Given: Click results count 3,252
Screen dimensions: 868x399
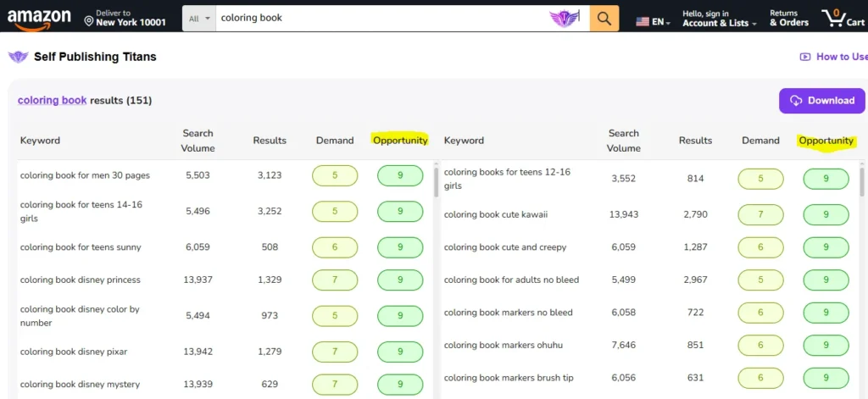Looking at the screenshot, I should (x=270, y=212).
